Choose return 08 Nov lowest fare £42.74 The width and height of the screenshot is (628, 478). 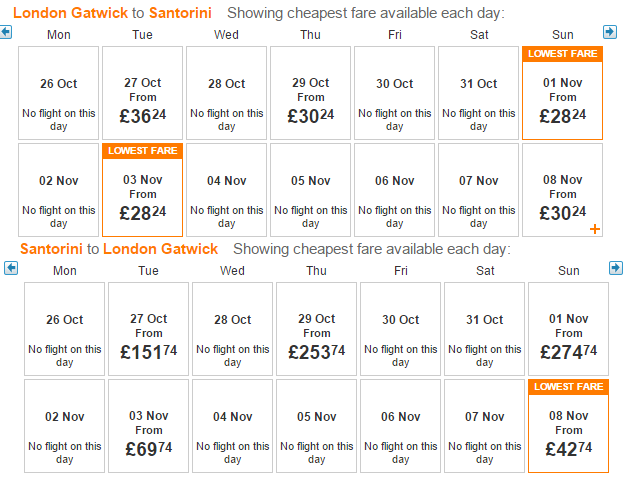click(x=568, y=426)
